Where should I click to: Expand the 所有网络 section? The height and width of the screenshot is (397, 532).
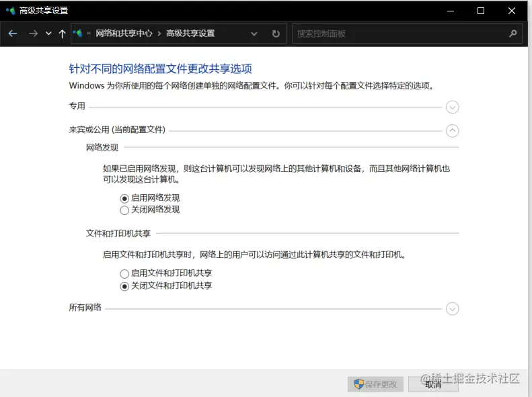point(452,309)
